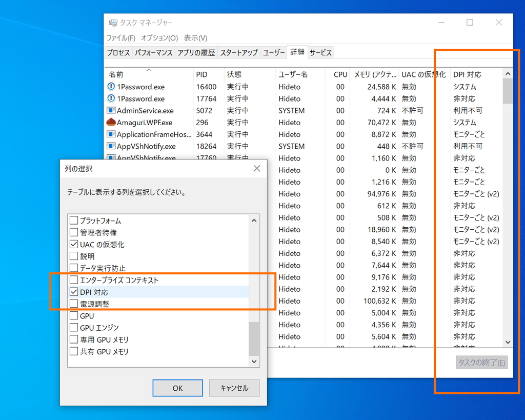Image resolution: width=525 pixels, height=420 pixels.
Task: Switch to the サービス tab
Action: (321, 52)
